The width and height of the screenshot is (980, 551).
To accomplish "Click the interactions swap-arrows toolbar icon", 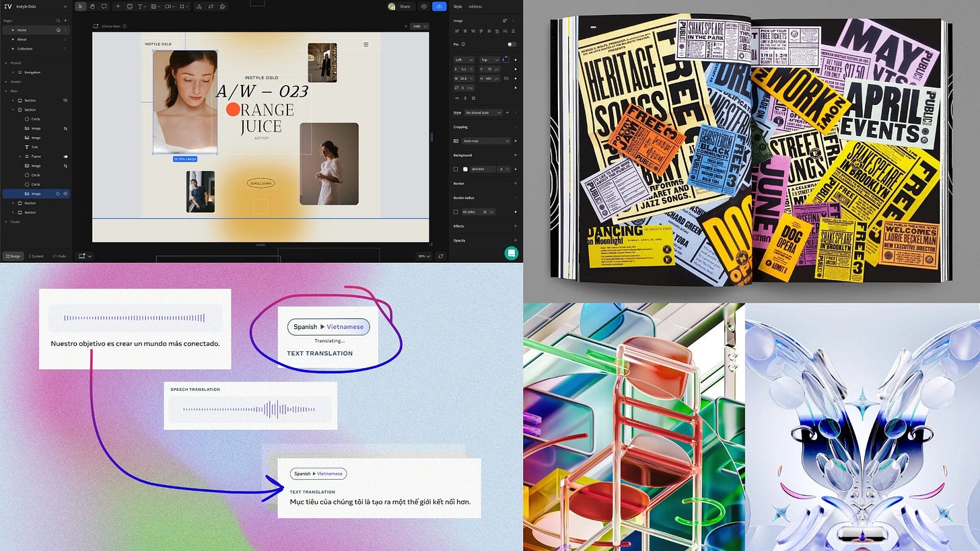I will coord(211,6).
